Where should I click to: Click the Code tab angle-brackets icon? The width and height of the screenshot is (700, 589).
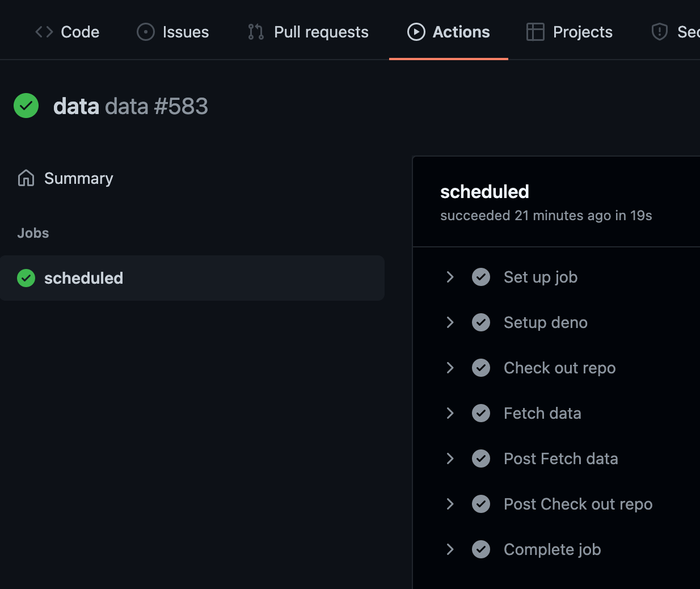click(44, 32)
